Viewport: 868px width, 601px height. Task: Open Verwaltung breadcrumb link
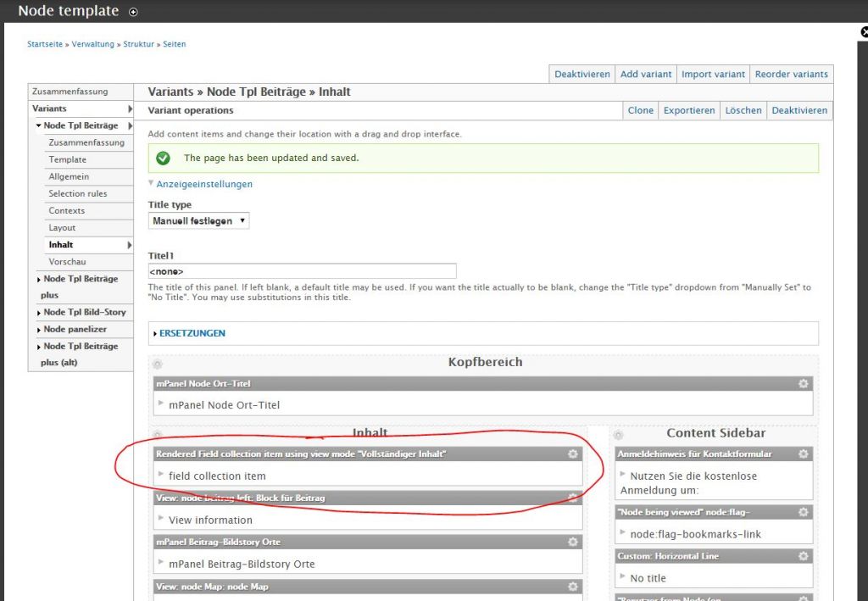pos(92,44)
